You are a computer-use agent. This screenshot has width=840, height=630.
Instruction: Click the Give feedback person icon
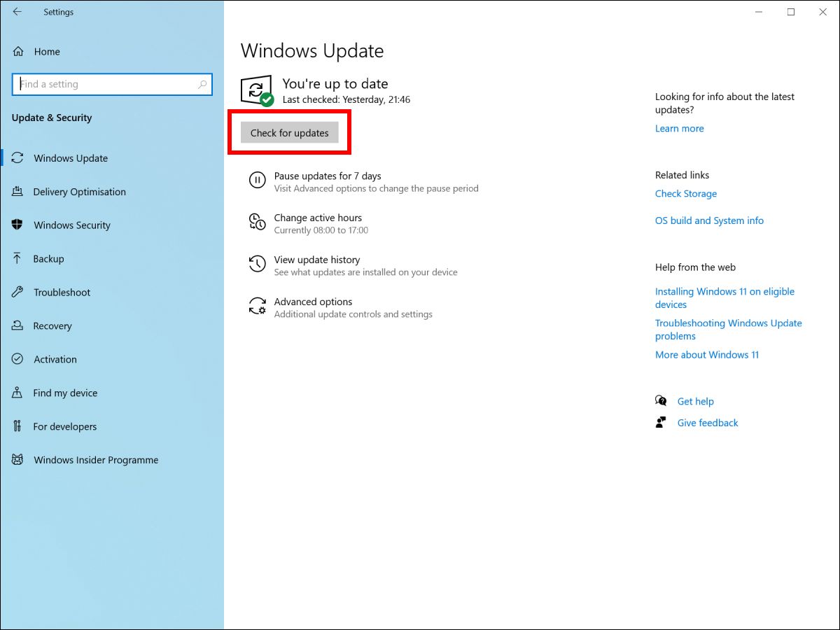point(661,423)
